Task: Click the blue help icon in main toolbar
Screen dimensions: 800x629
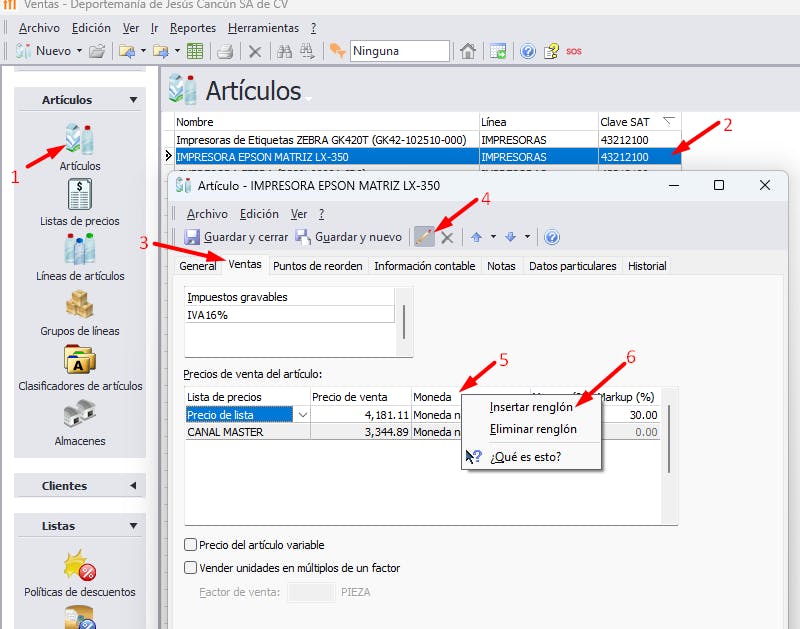Action: coord(528,51)
